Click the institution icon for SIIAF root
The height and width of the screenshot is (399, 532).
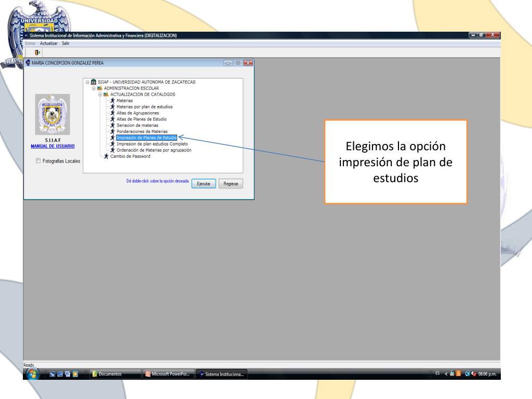(x=94, y=82)
